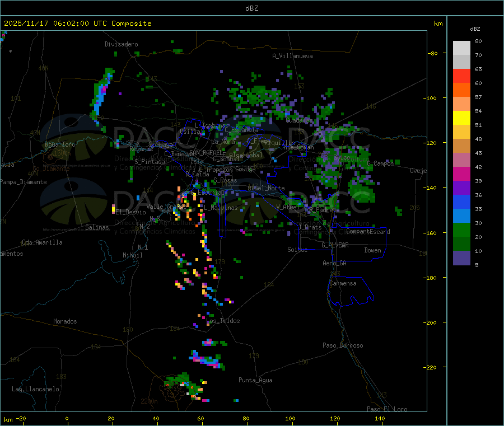
Task: Click the V_Atuel place label
Action: [x=288, y=207]
